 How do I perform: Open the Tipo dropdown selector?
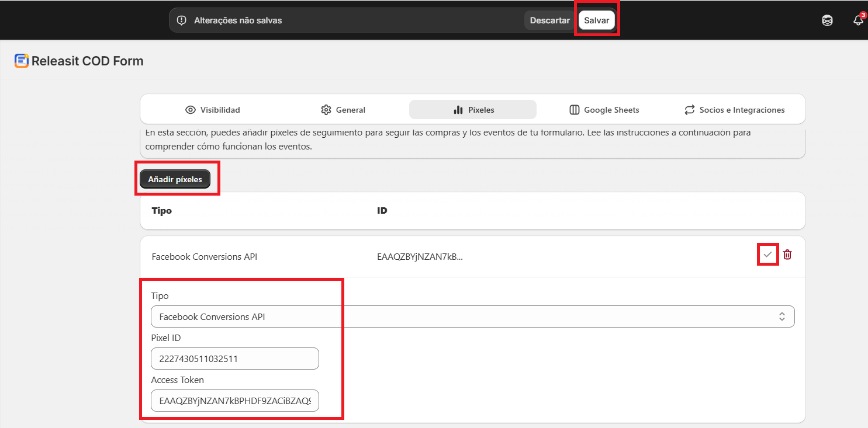472,316
